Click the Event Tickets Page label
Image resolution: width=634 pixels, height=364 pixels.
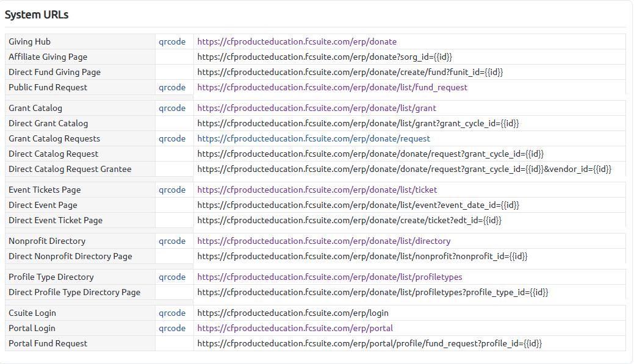[45, 190]
